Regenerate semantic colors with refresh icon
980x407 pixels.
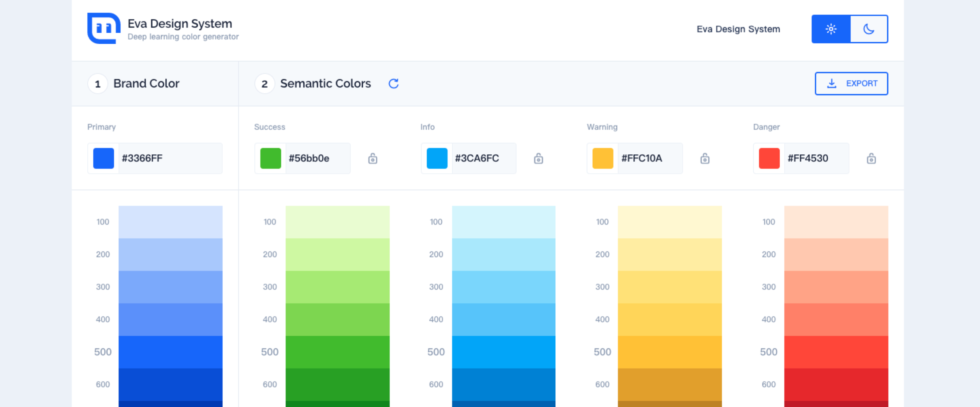[394, 83]
